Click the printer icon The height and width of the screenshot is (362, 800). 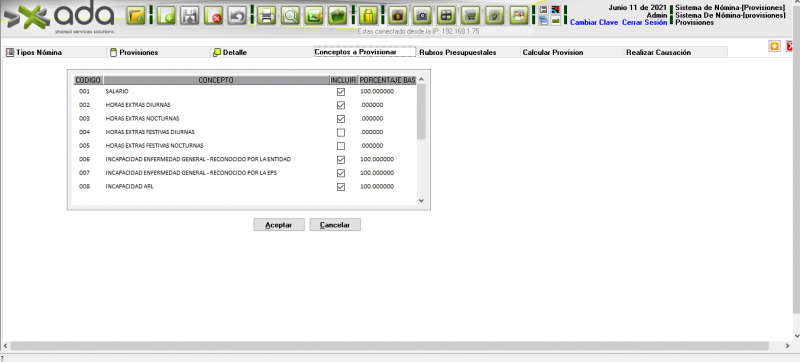tap(266, 16)
